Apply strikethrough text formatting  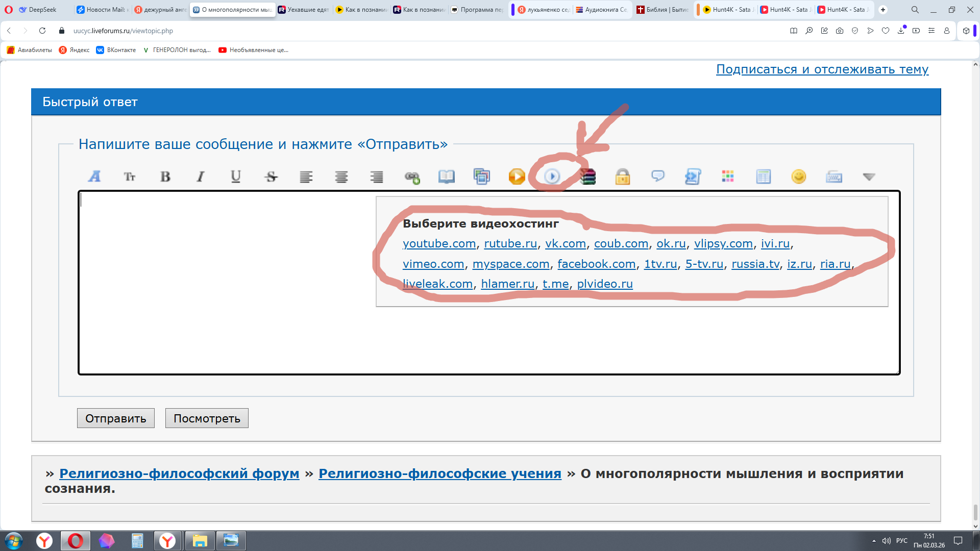pyautogui.click(x=271, y=177)
